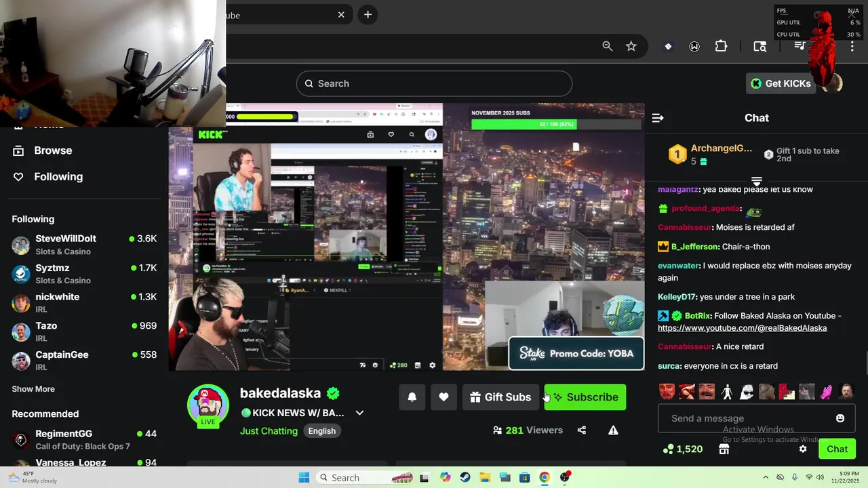Report the stream via warning triangle icon
Image resolution: width=868 pixels, height=488 pixels.
(613, 430)
